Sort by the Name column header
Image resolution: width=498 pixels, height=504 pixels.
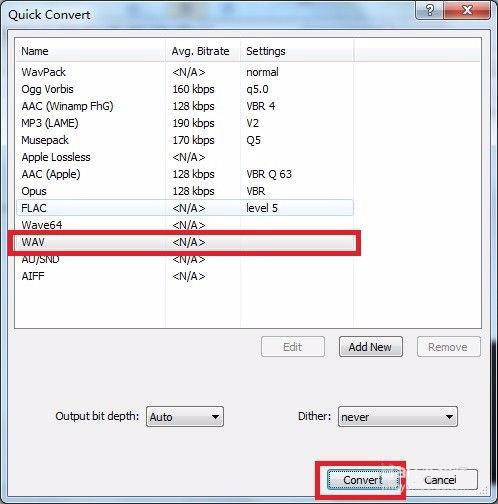click(x=90, y=51)
